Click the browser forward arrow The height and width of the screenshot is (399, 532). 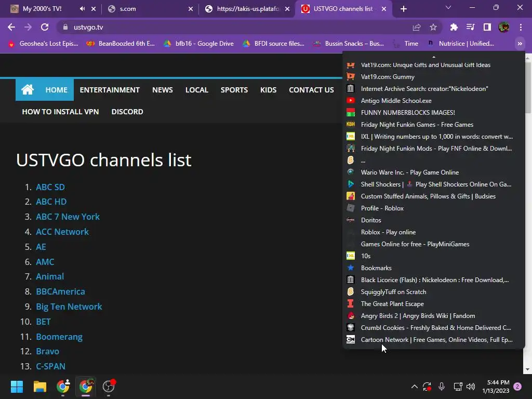(x=28, y=27)
